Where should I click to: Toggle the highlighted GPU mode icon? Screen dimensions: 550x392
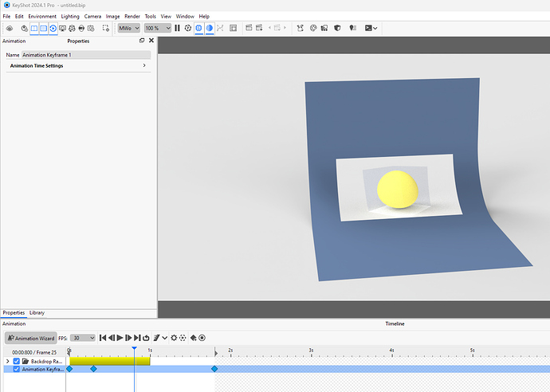[x=198, y=28]
